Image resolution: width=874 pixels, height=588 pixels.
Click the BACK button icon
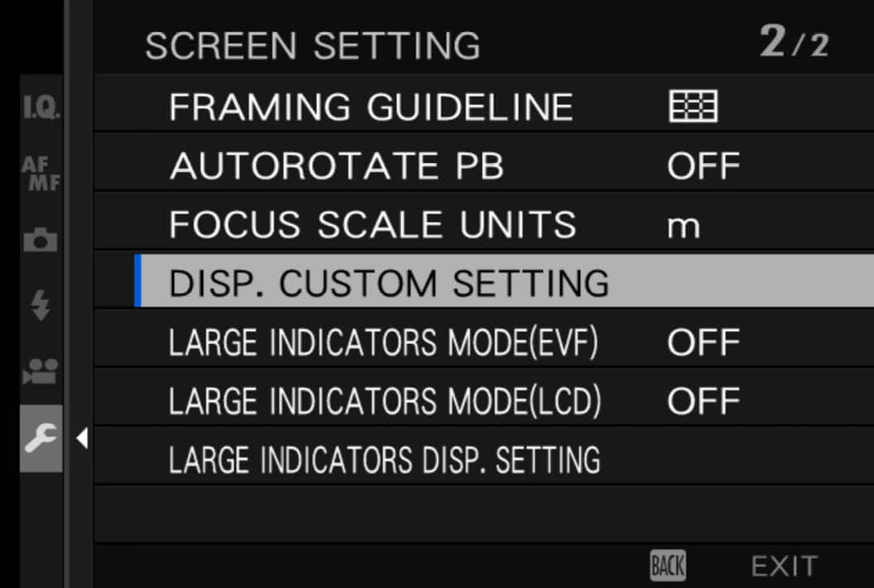click(668, 566)
